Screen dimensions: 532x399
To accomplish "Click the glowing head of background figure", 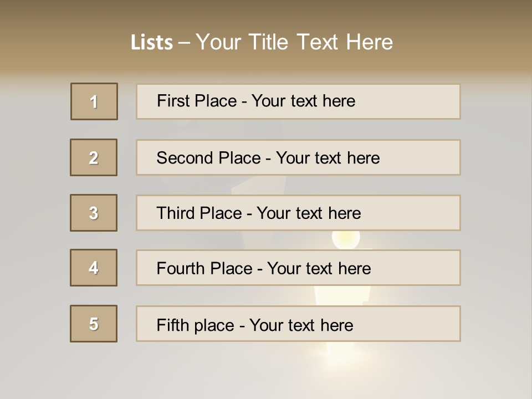I will (345, 239).
